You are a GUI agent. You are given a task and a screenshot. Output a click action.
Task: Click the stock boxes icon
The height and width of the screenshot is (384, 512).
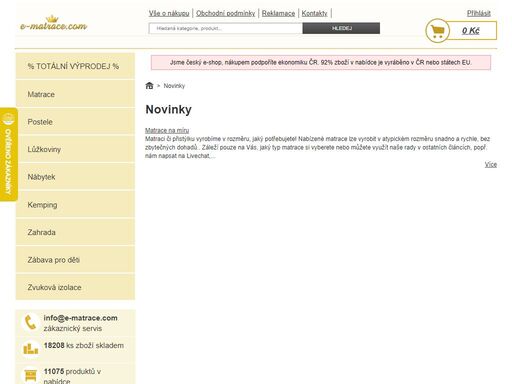[x=31, y=348]
